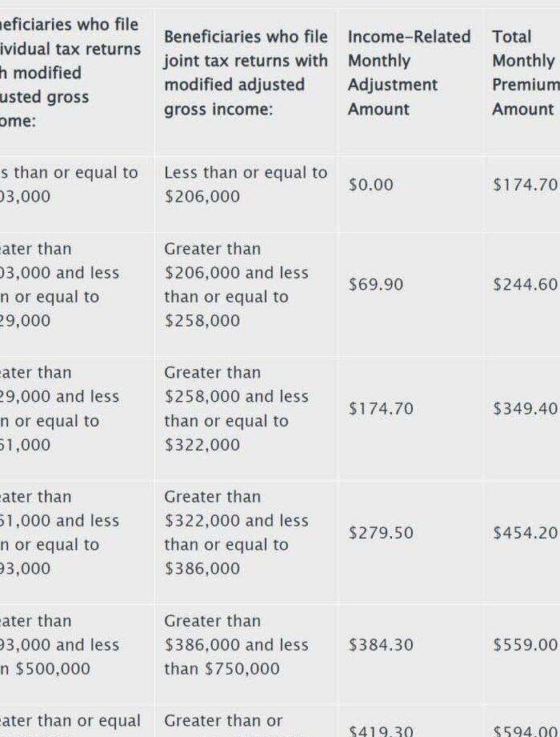Image resolution: width=560 pixels, height=737 pixels.
Task: Click the $349.40 total premium amount
Action: [x=525, y=409]
